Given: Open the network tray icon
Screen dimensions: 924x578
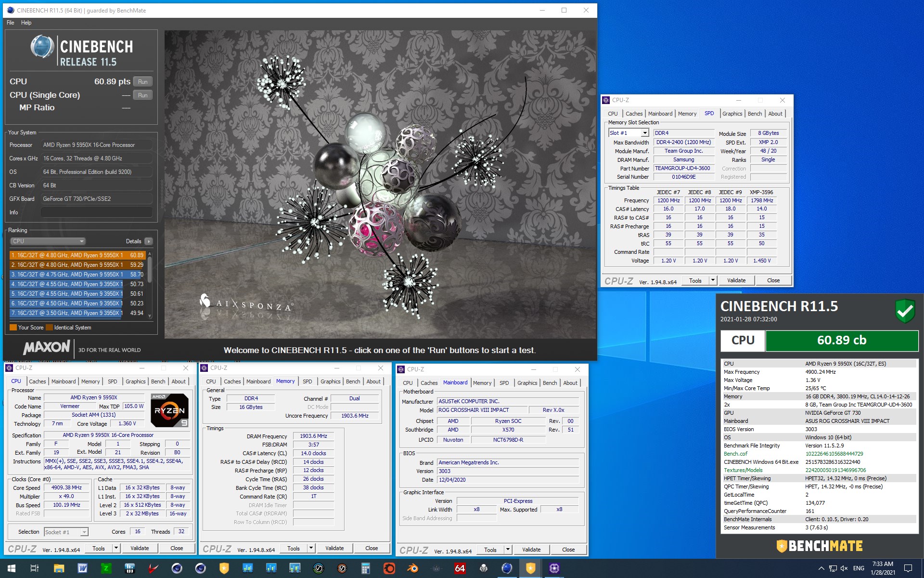Looking at the screenshot, I should 833,568.
